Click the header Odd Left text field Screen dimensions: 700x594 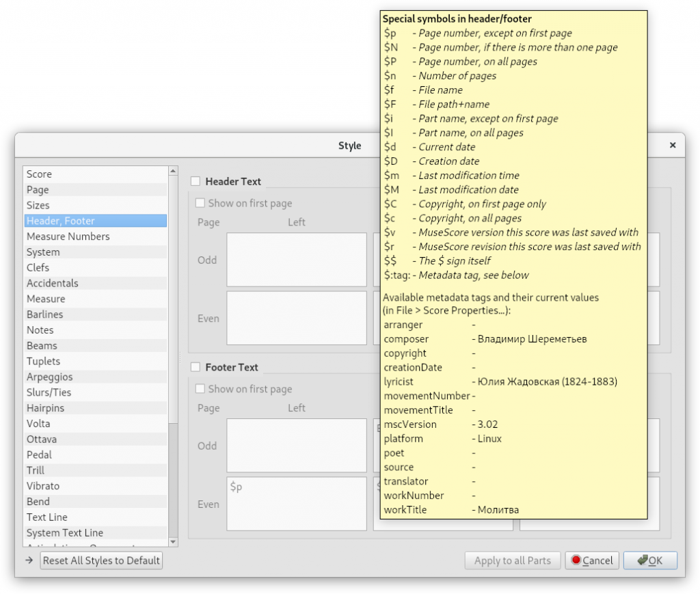[x=297, y=260]
